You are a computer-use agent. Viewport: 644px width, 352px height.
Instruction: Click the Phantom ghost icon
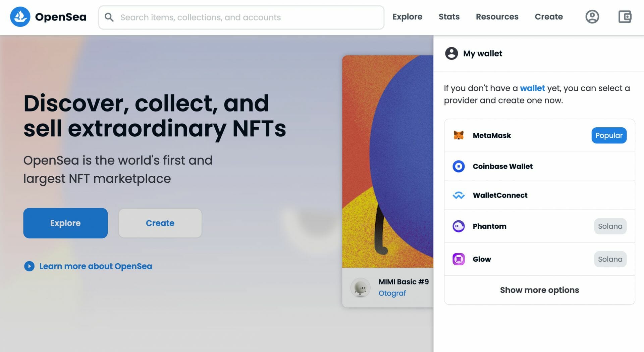459,226
